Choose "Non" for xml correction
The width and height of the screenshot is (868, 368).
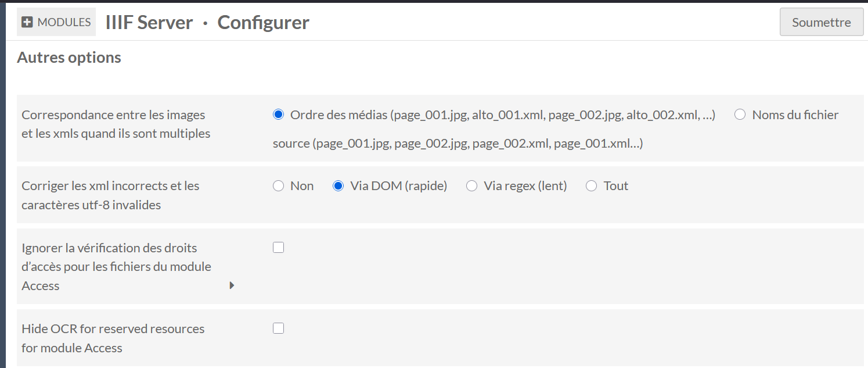pos(278,185)
